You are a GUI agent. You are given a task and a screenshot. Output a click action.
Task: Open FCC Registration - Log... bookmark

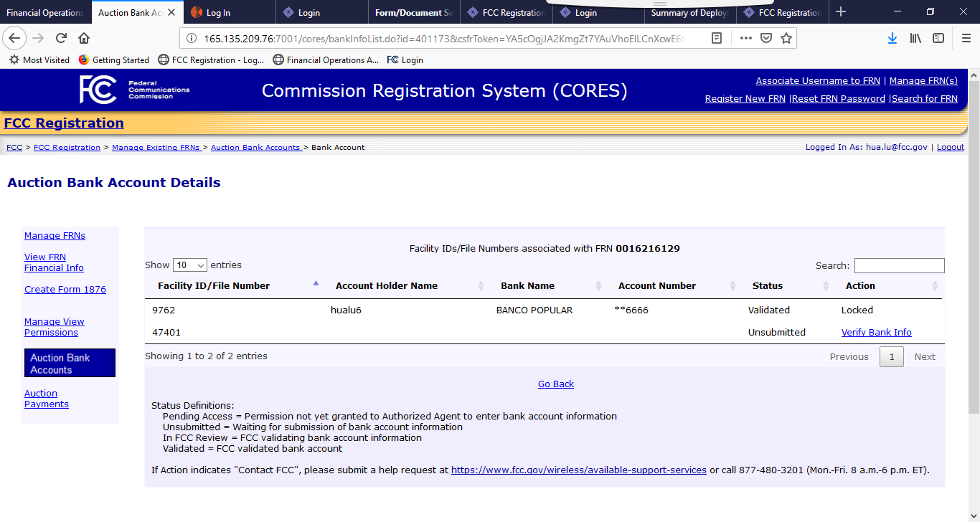pos(211,60)
